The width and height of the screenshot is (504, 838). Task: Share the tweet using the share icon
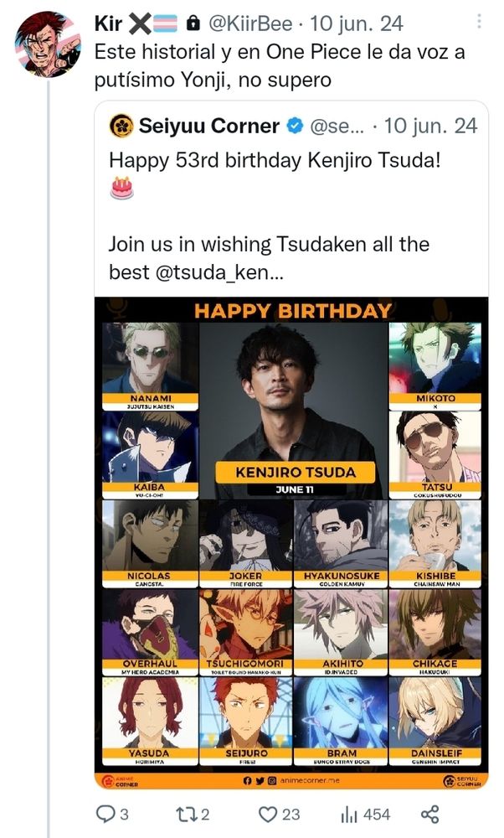tap(430, 814)
